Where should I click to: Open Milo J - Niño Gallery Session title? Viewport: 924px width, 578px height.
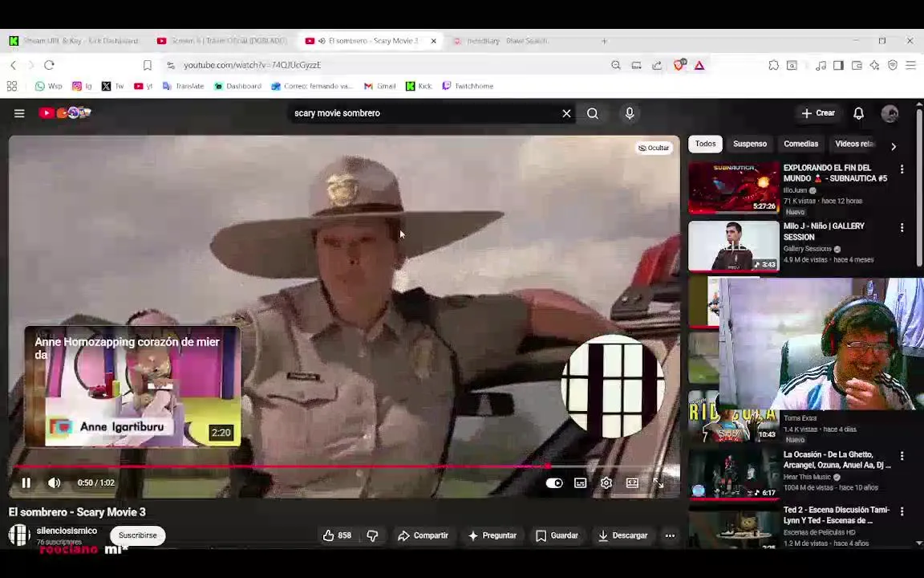click(x=824, y=231)
